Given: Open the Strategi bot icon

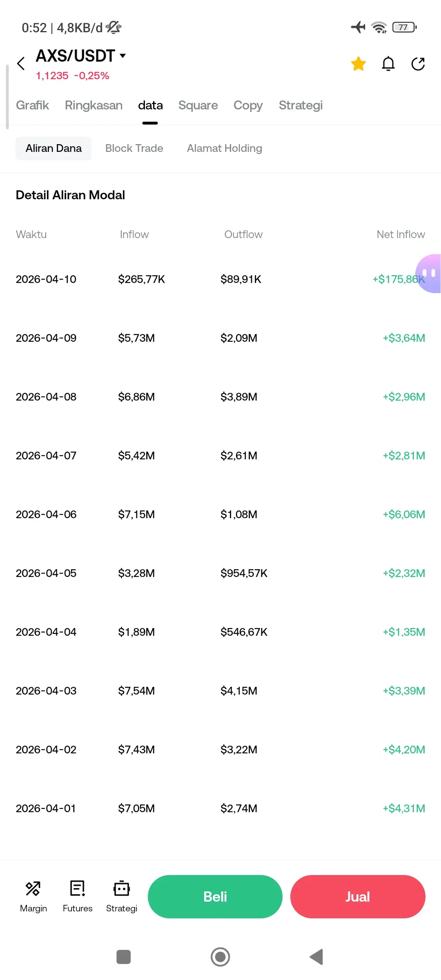Looking at the screenshot, I should (122, 896).
